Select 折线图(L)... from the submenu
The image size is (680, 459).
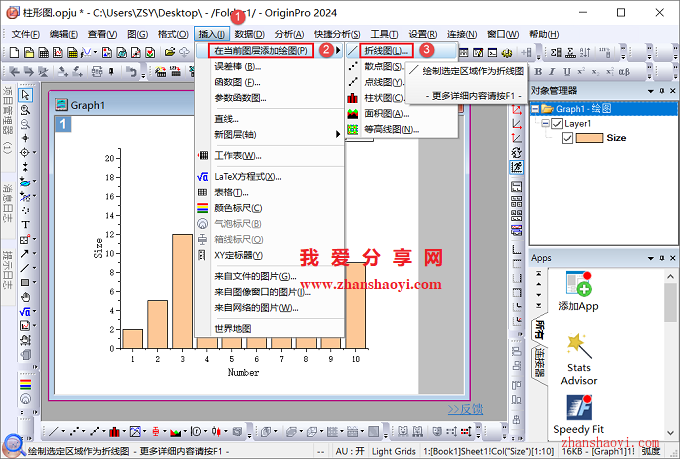(401, 51)
